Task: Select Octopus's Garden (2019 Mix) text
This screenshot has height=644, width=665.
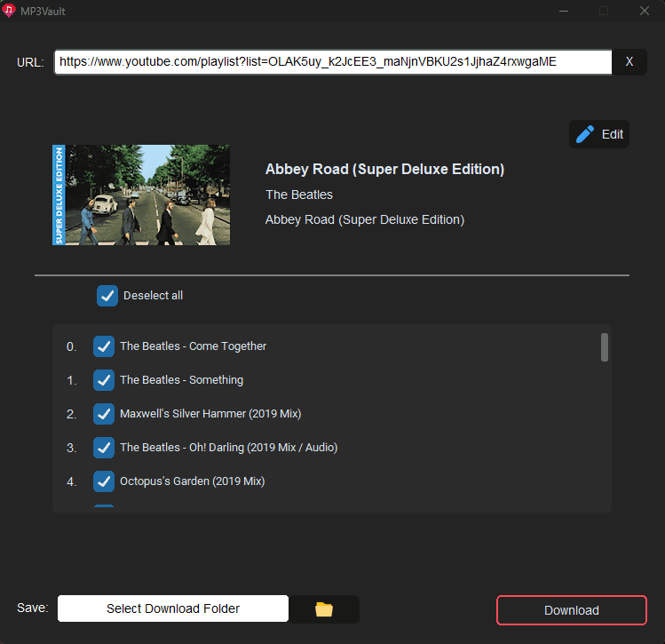Action: click(x=192, y=481)
